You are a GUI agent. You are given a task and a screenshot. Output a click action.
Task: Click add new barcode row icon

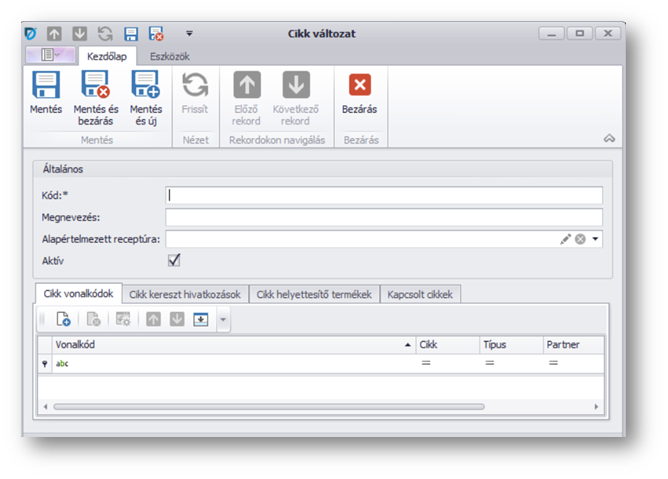63,320
